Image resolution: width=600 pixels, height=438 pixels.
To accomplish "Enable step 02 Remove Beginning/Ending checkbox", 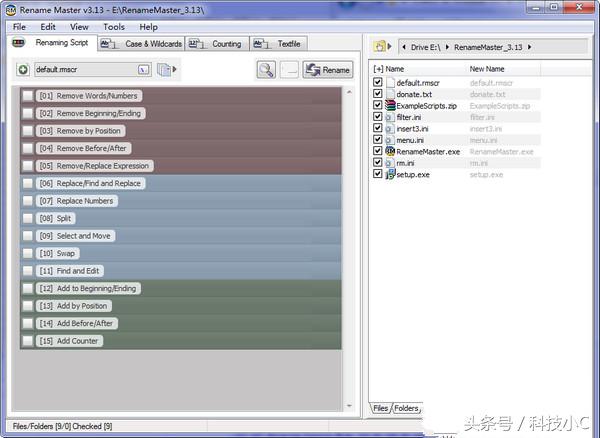I will 28,113.
